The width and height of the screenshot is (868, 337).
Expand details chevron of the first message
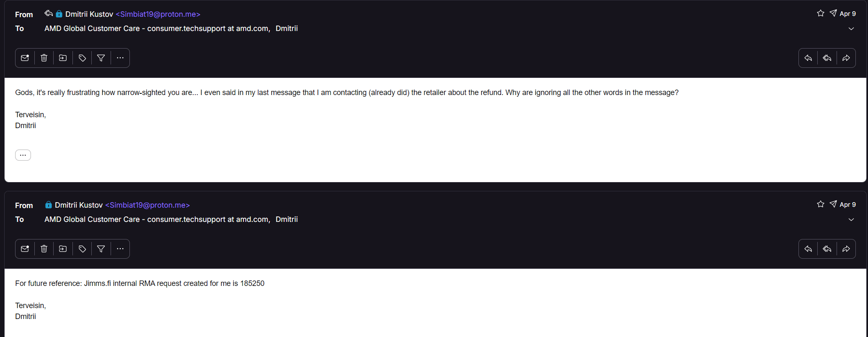pyautogui.click(x=851, y=29)
